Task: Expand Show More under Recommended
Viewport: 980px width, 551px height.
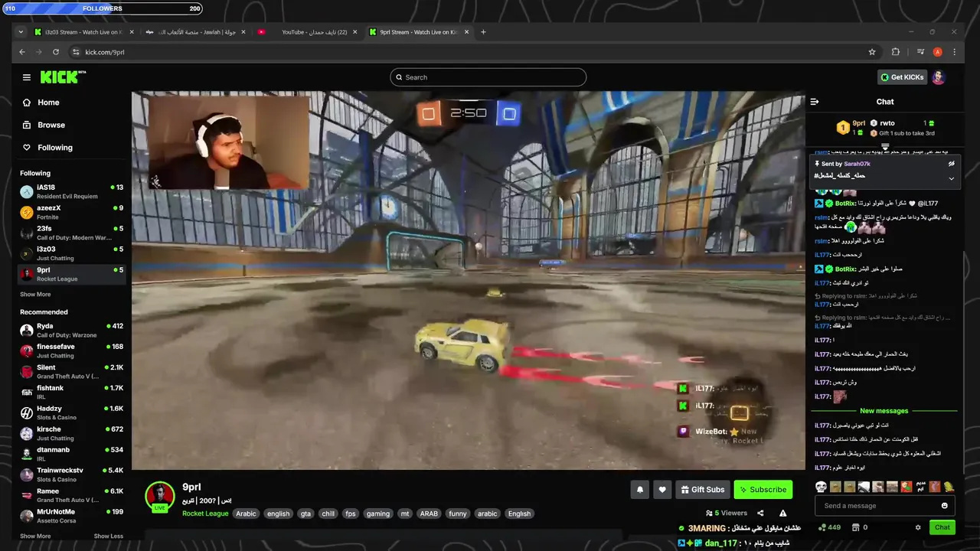Action: click(x=35, y=536)
